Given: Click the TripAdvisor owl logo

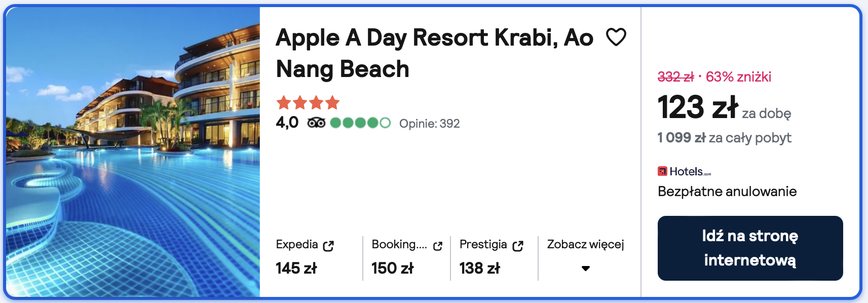Looking at the screenshot, I should [316, 123].
